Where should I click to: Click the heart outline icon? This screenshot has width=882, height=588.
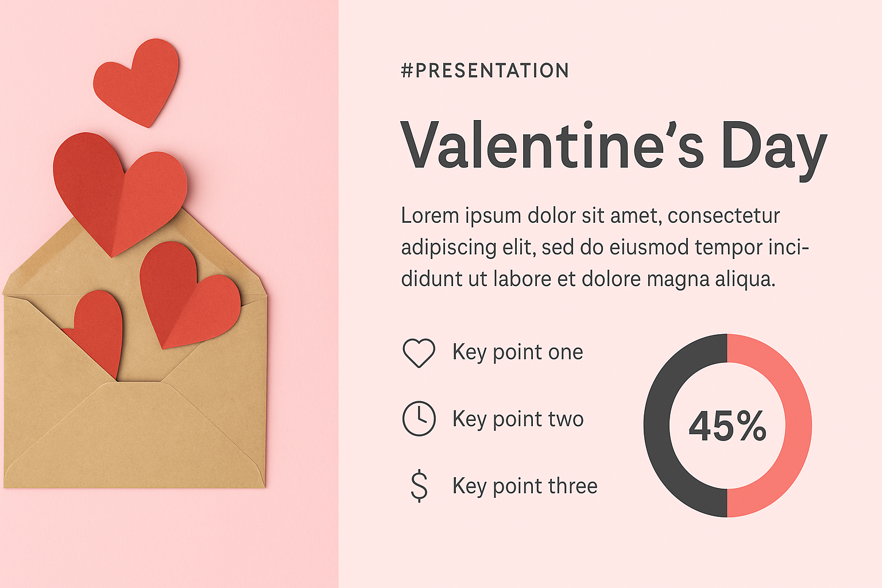tap(419, 353)
